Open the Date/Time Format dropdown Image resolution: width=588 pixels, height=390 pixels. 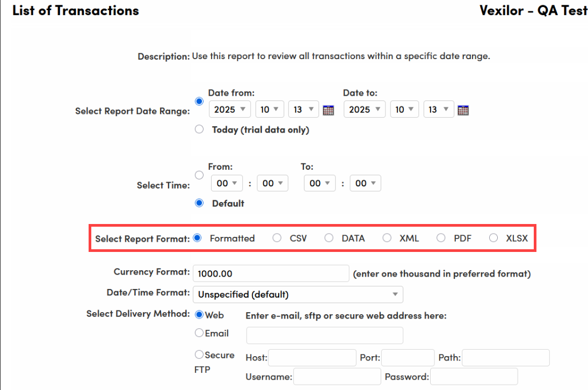click(297, 294)
